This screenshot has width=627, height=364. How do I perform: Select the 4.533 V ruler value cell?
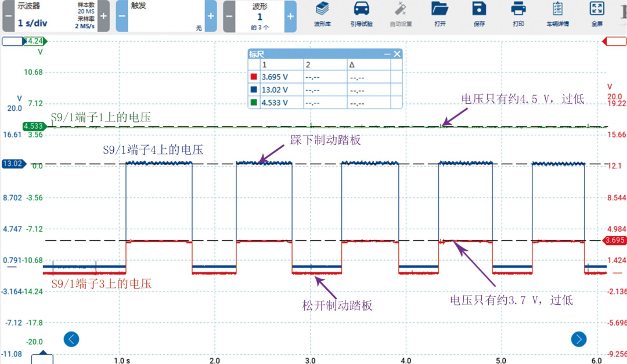pos(282,102)
